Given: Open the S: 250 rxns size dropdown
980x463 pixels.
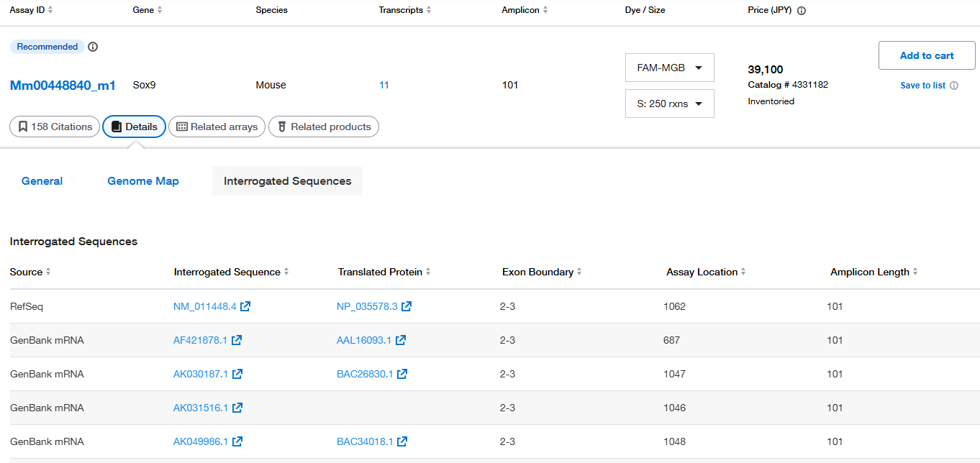Looking at the screenshot, I should (669, 104).
